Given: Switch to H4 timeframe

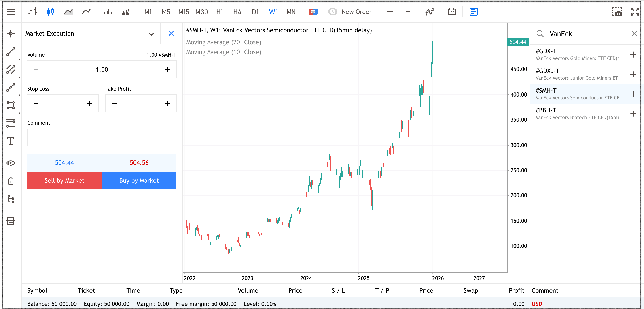Looking at the screenshot, I should tap(237, 12).
